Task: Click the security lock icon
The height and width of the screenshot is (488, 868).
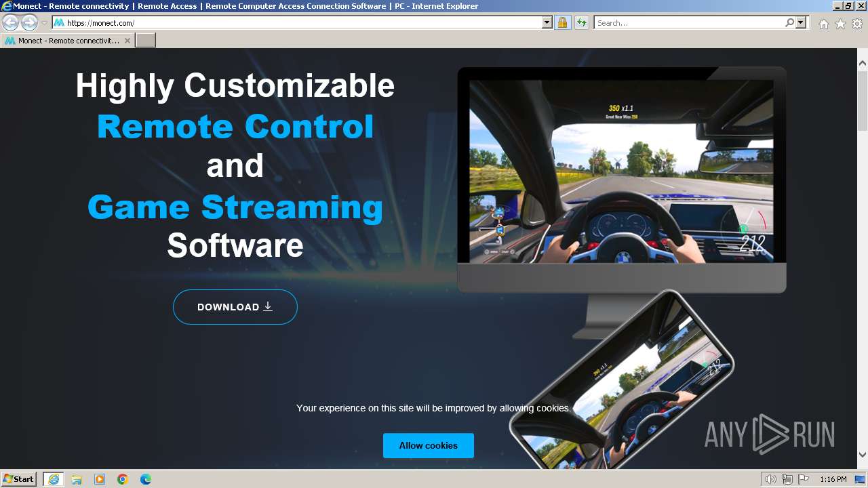Action: pyautogui.click(x=562, y=23)
